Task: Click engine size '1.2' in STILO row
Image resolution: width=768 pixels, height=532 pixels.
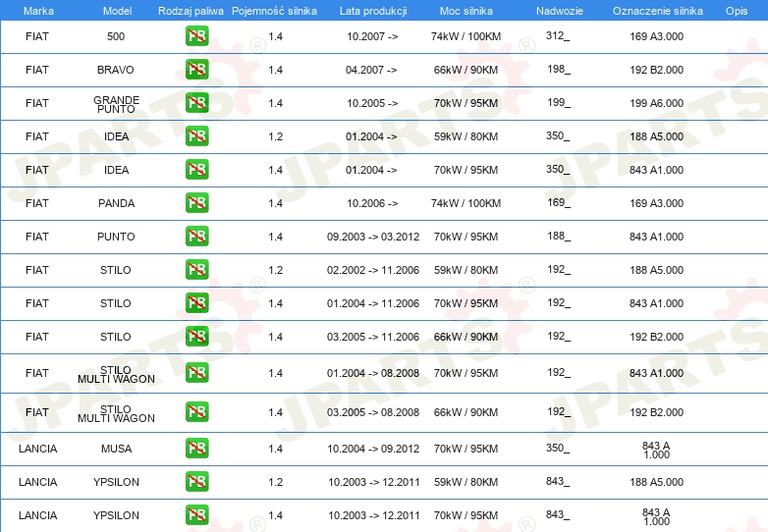Action: click(275, 270)
